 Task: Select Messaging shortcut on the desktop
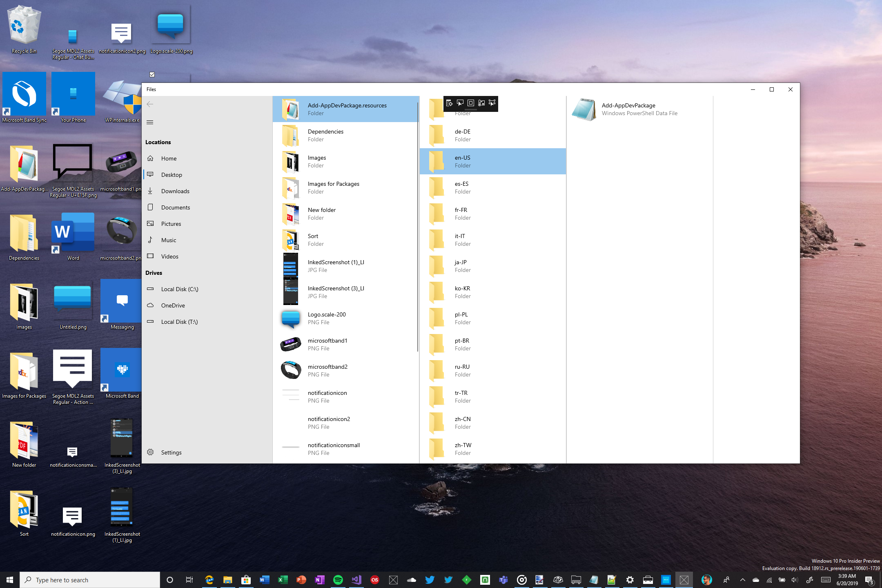coord(122,305)
